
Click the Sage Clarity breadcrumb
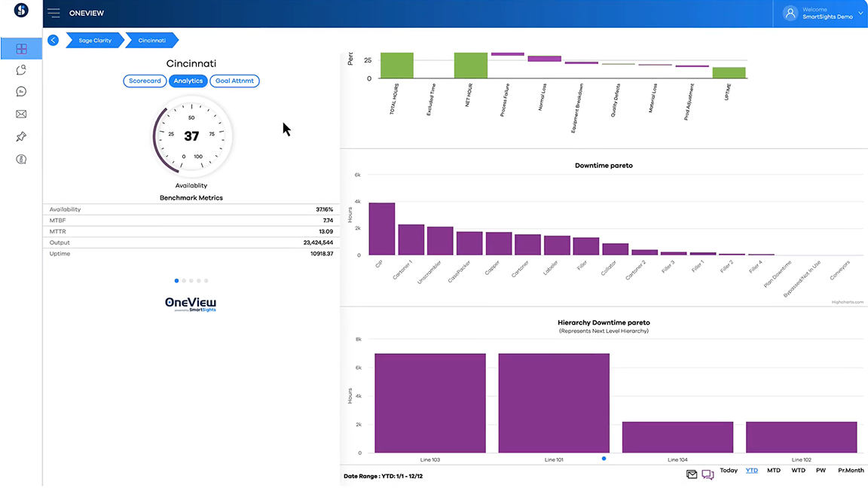click(94, 40)
